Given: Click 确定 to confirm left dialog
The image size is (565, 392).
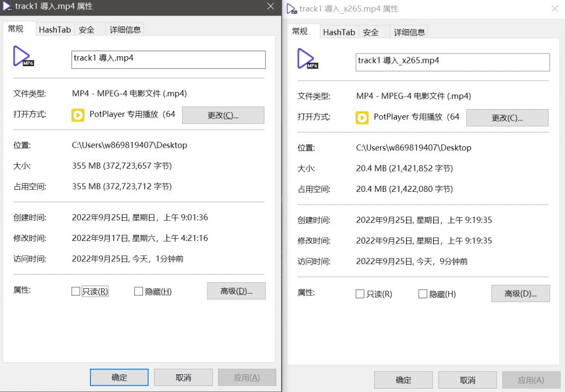Looking at the screenshot, I should [x=119, y=377].
